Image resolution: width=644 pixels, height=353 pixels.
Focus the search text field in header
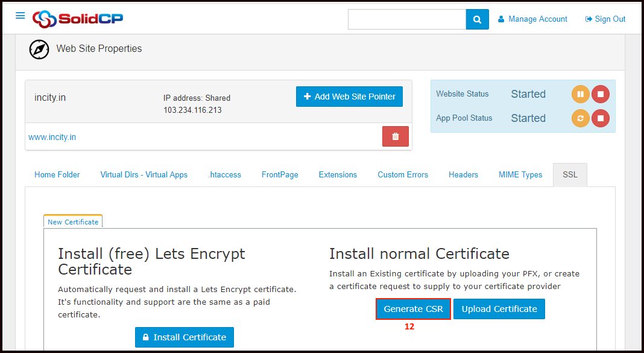[x=406, y=19]
